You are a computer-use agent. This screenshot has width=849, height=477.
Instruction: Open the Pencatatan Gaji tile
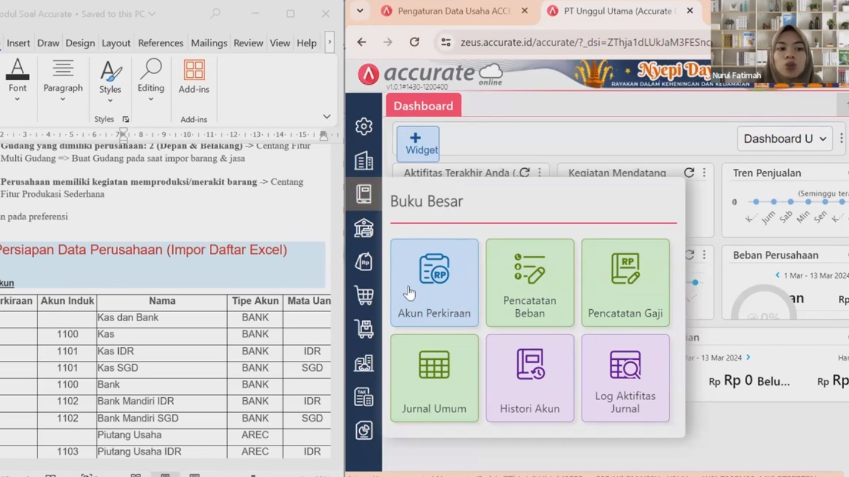pyautogui.click(x=625, y=283)
